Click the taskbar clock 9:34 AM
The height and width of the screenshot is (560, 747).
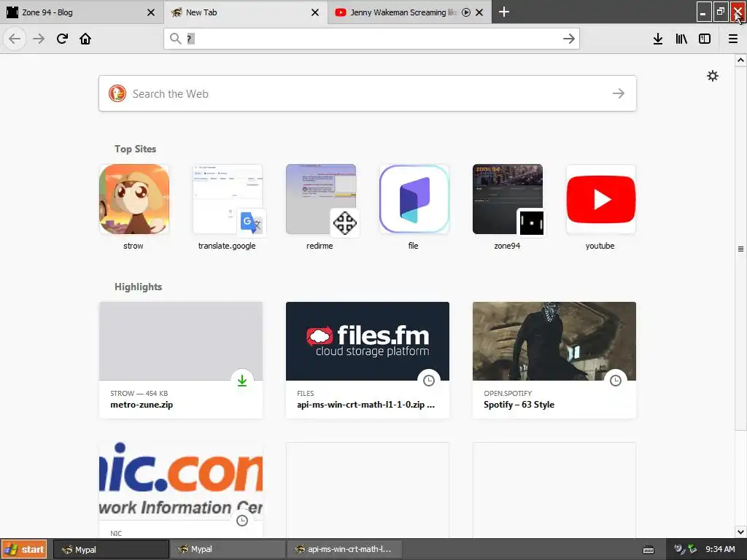[720, 549]
